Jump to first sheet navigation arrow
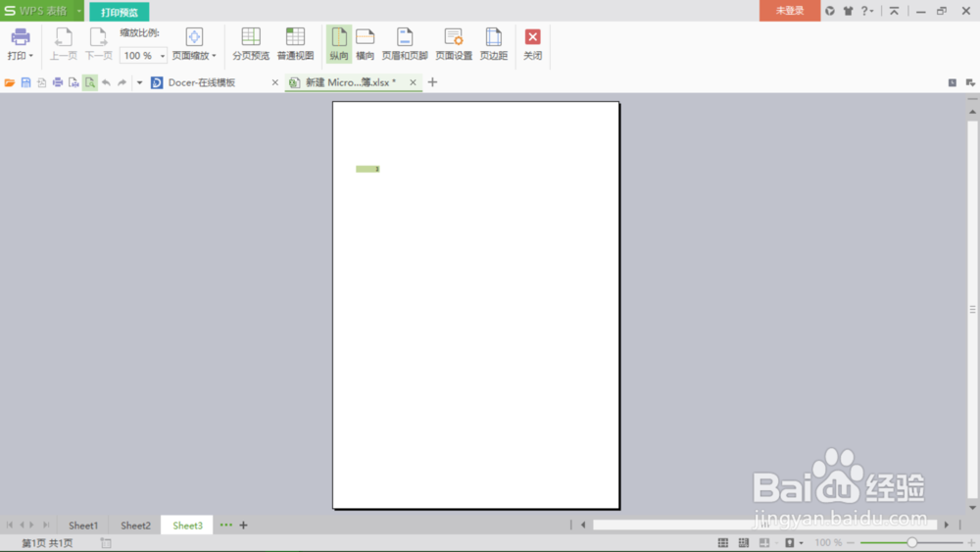The image size is (980, 552). point(10,526)
